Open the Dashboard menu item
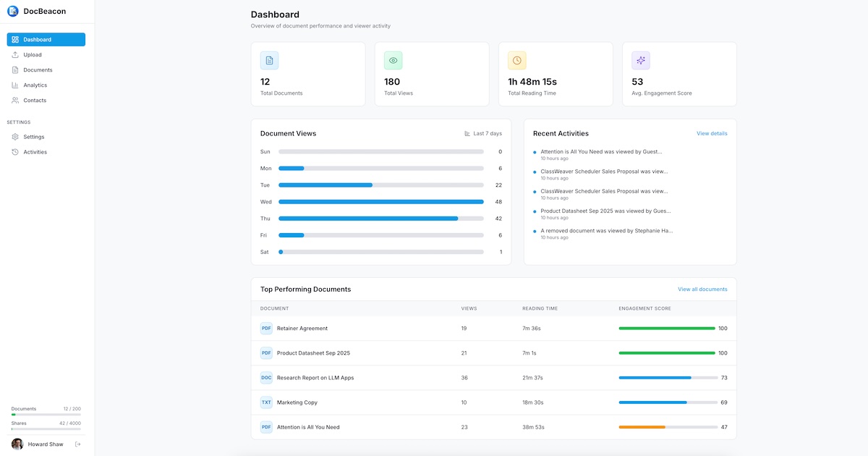Screen dimensions: 868x456 [46, 40]
